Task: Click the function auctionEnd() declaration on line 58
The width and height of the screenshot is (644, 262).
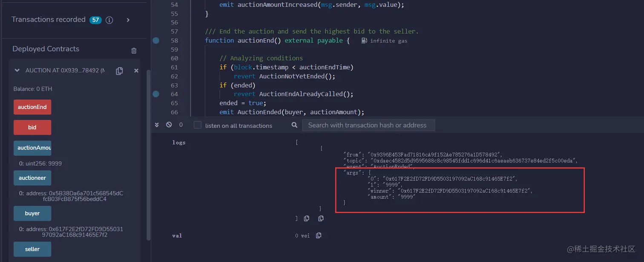Action: (277, 40)
